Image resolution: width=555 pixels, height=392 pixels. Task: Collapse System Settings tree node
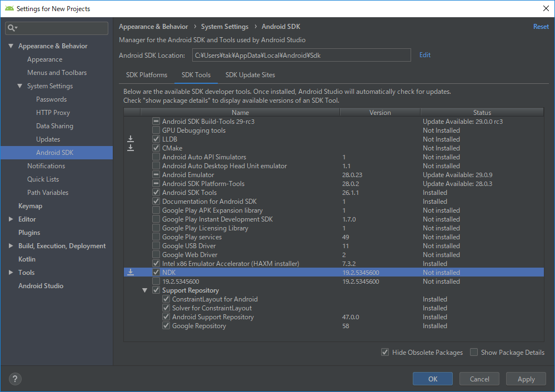20,86
